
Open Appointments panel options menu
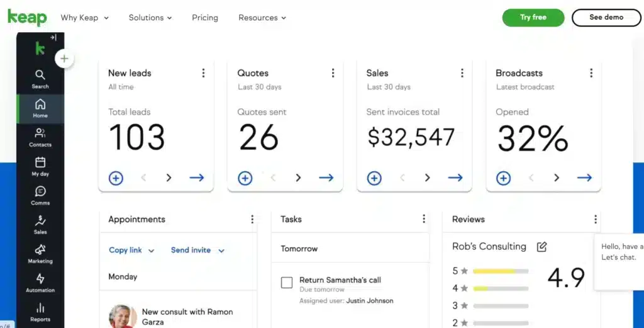[x=252, y=219]
